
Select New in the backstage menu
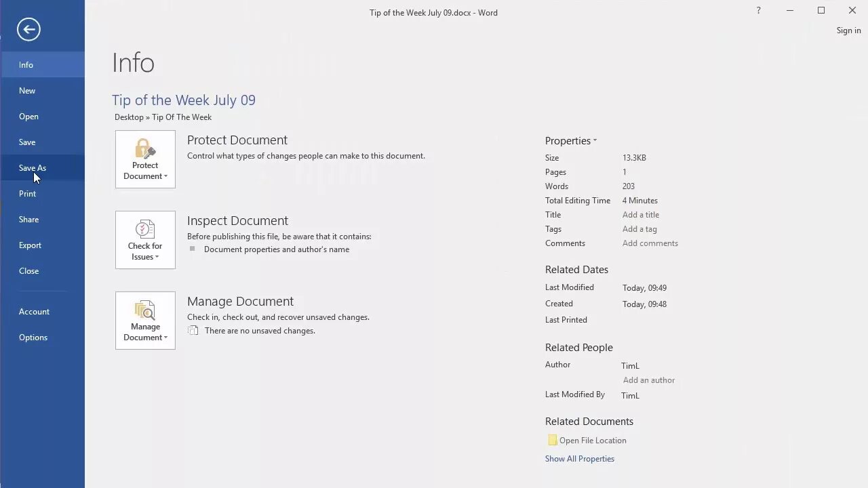click(42, 90)
